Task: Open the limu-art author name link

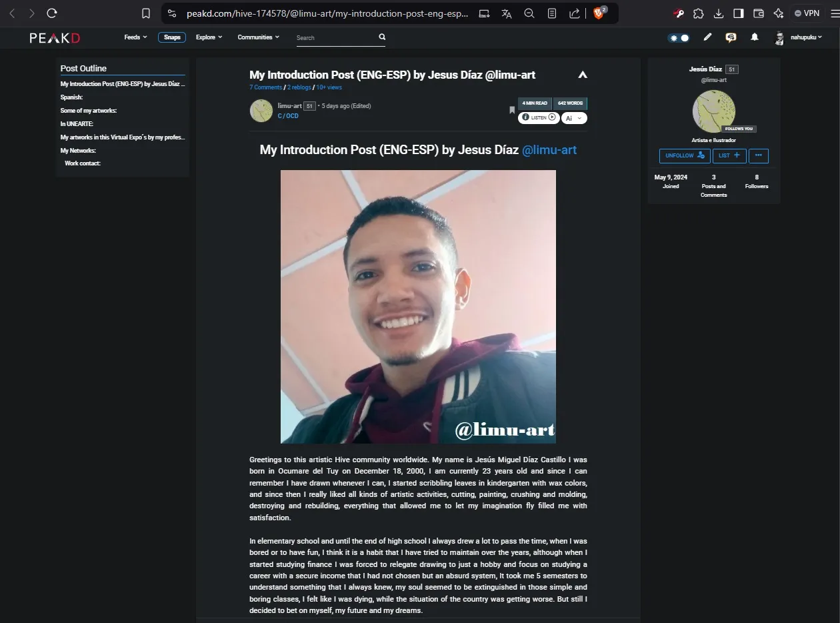Action: pyautogui.click(x=289, y=105)
